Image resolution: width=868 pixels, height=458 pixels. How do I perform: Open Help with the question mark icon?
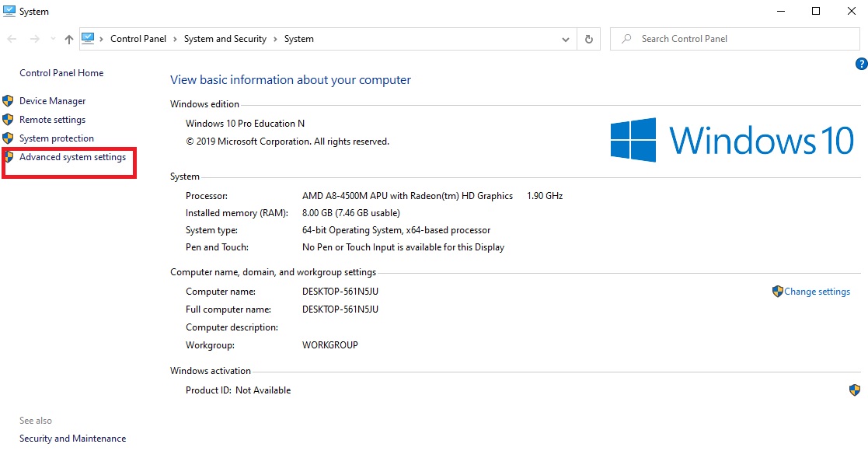tap(861, 64)
